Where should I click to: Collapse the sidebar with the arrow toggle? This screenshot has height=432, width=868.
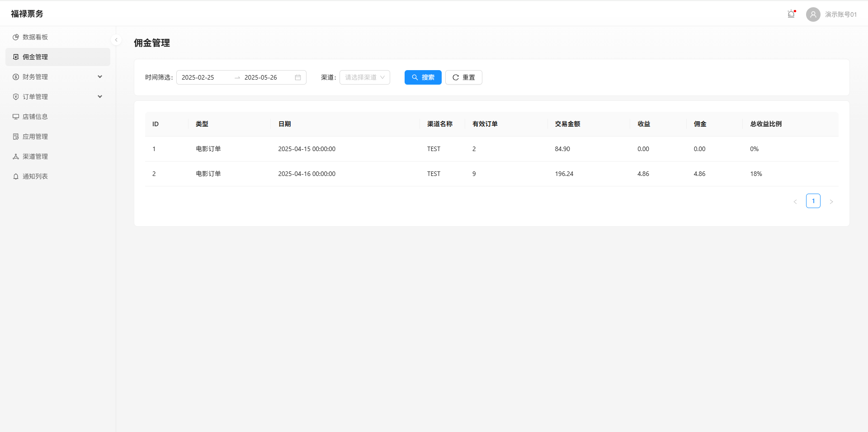(116, 40)
